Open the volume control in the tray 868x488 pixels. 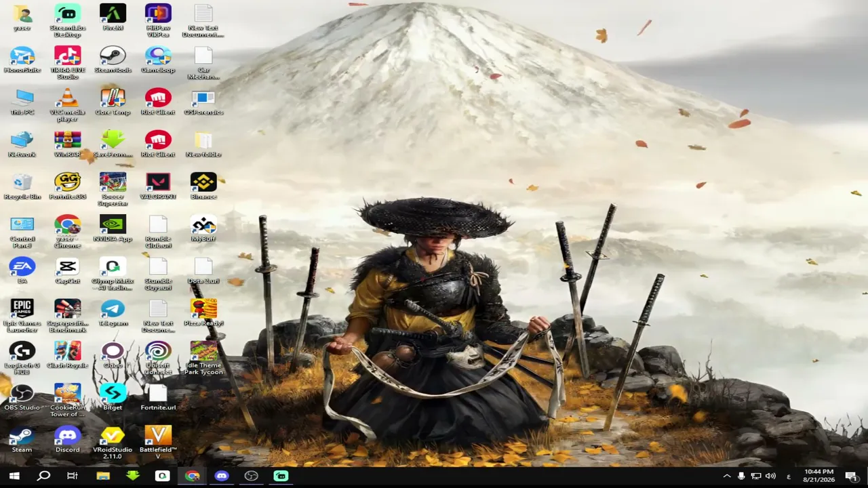pyautogui.click(x=770, y=476)
